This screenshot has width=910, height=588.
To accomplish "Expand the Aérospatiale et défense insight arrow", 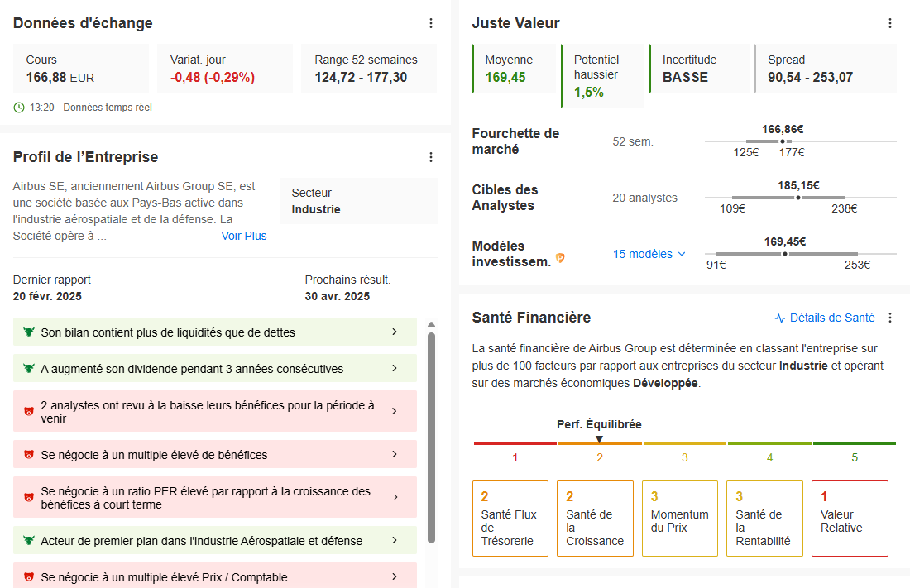I will coord(395,540).
